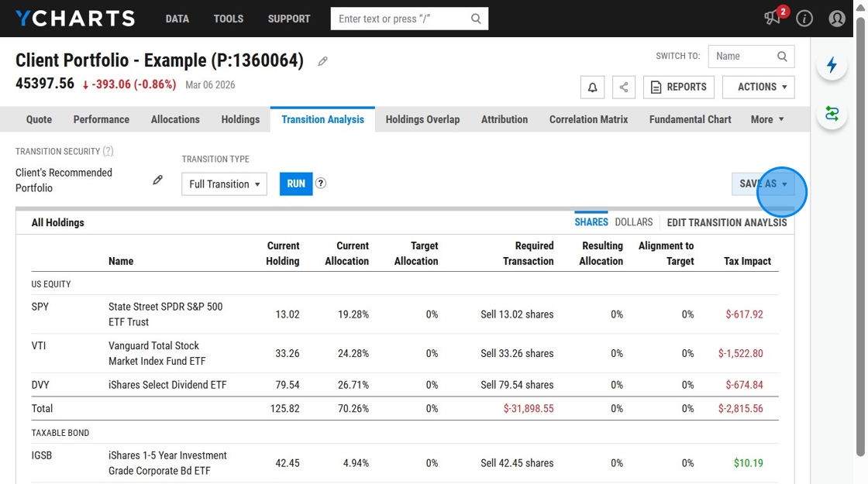Expand the More tabs dropdown

pyautogui.click(x=767, y=119)
